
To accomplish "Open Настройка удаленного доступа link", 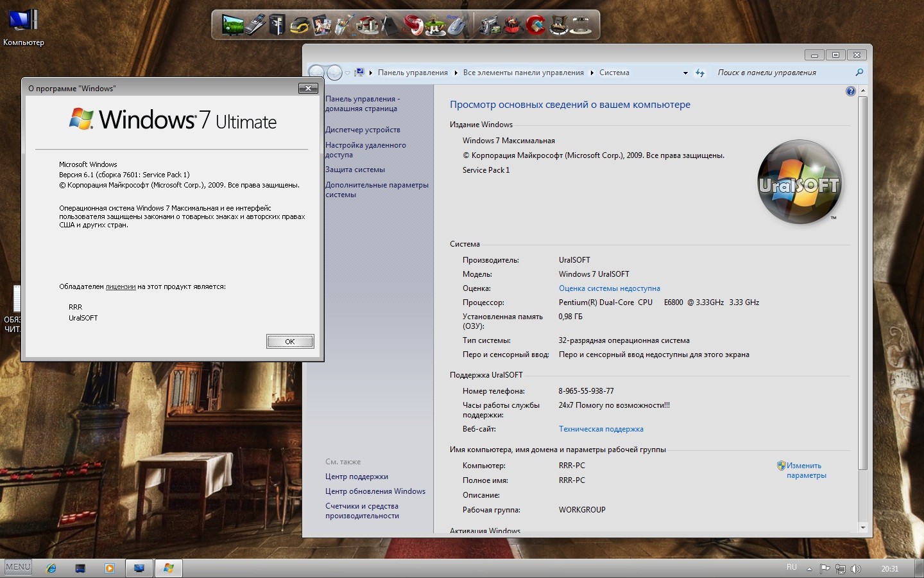I will click(x=365, y=150).
